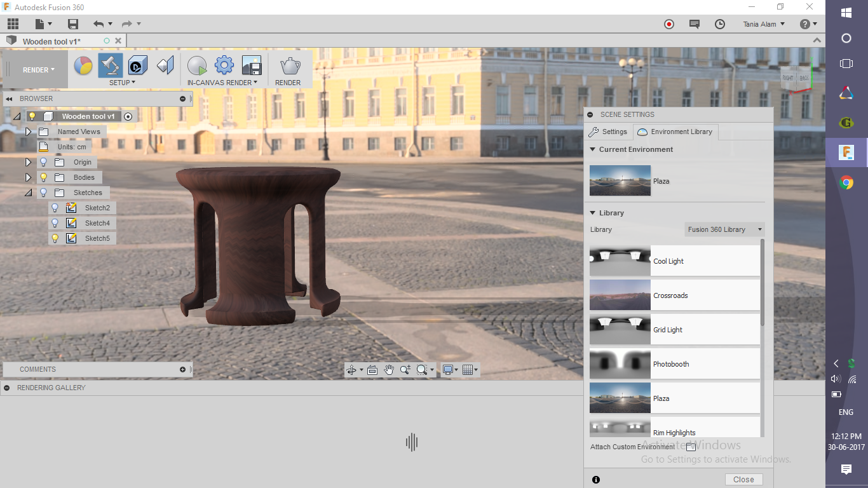868x488 pixels.
Task: Select the Zoom window tool
Action: point(405,370)
